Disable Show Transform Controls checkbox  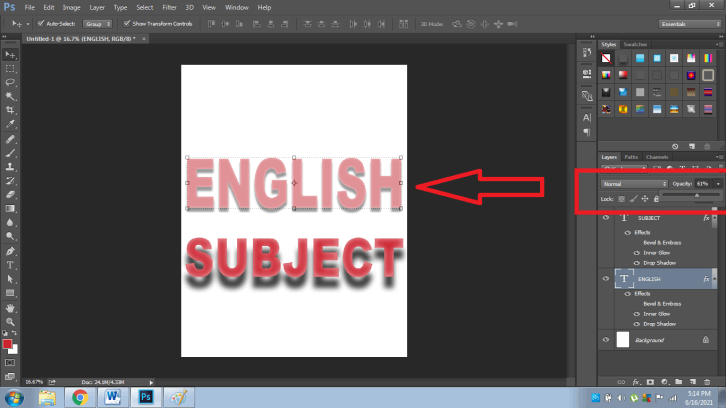tap(127, 23)
